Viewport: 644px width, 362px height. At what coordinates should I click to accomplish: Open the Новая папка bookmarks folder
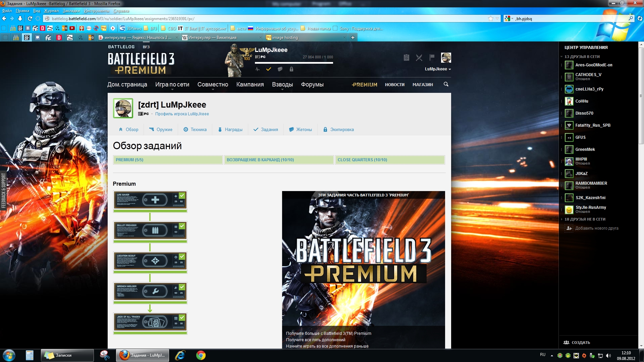tap(316, 28)
